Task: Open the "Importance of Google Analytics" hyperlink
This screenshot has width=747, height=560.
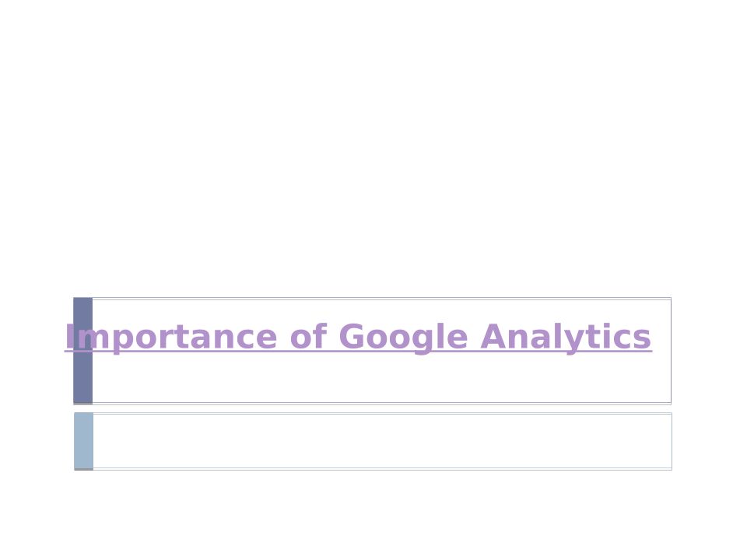Action: click(x=358, y=338)
